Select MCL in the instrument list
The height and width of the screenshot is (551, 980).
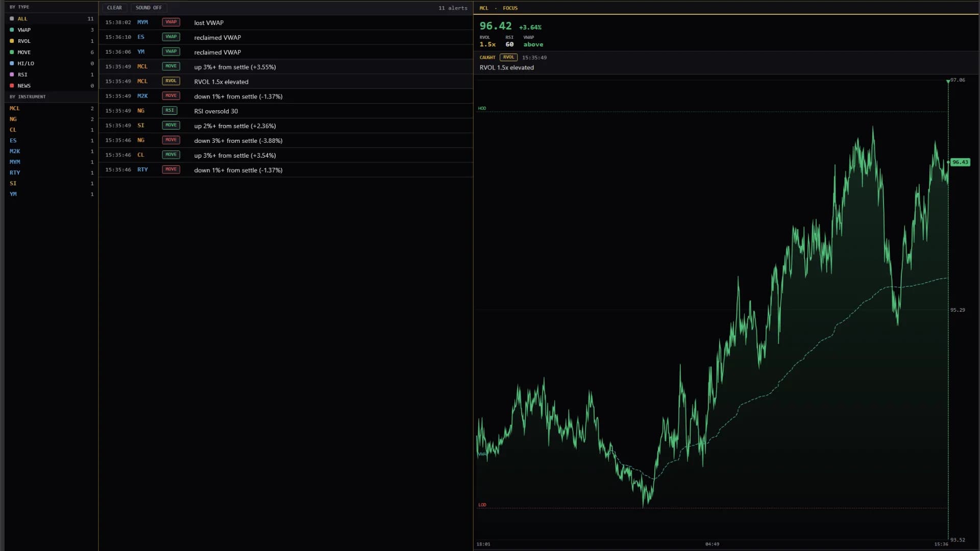[x=51, y=108]
